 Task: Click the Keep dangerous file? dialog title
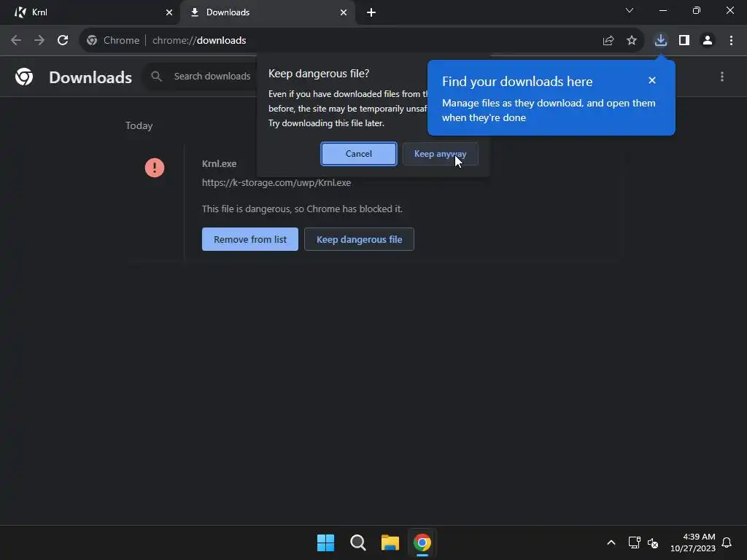click(x=319, y=74)
